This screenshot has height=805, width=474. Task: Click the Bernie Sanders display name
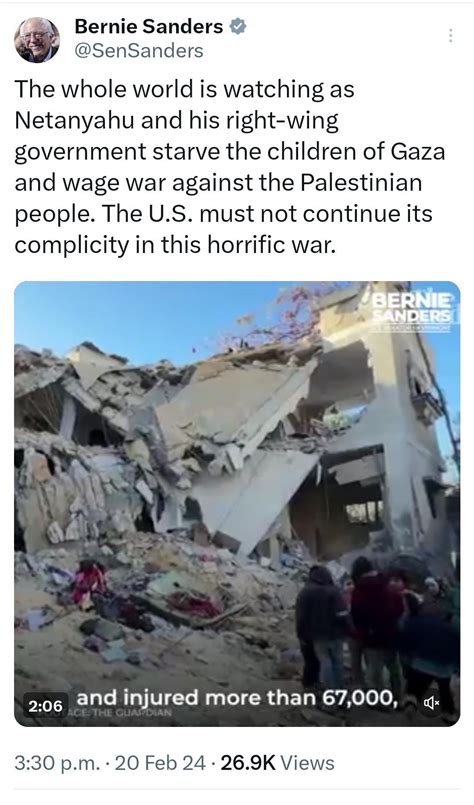(x=149, y=27)
